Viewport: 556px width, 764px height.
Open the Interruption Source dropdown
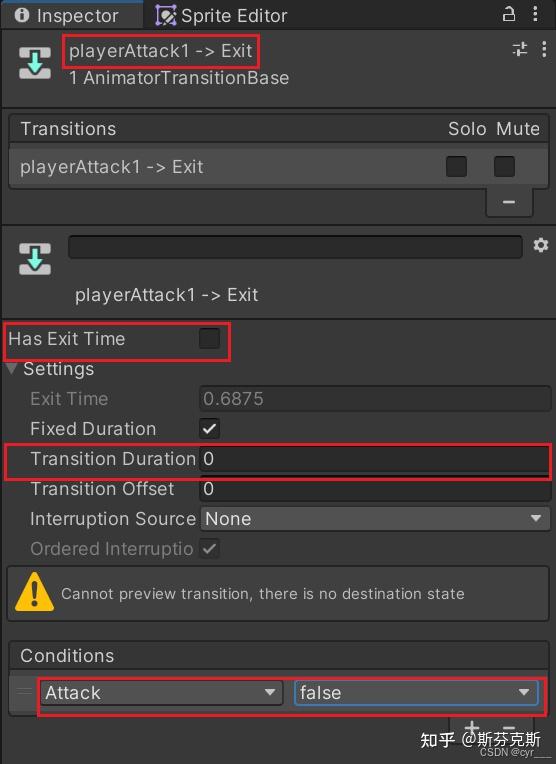(x=375, y=518)
